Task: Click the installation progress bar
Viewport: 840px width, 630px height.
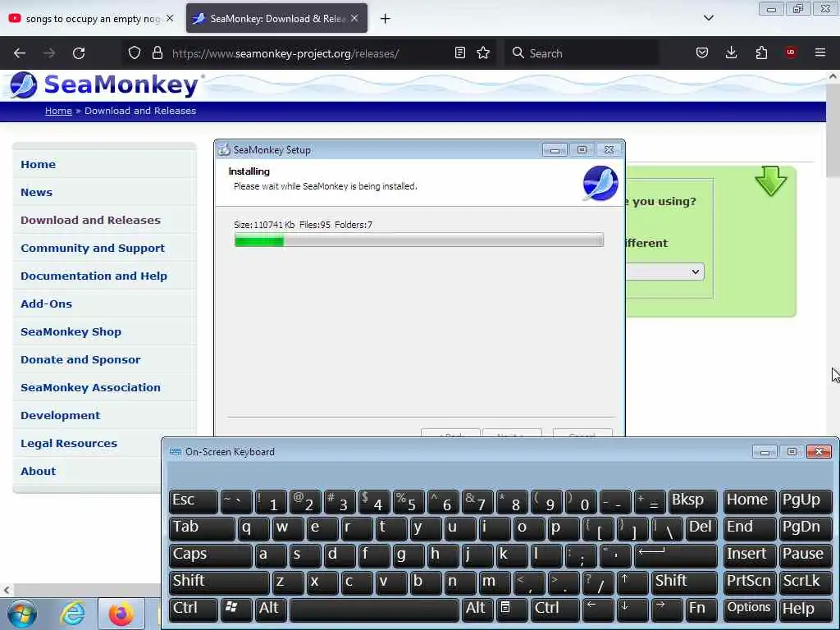Action: 419,240
